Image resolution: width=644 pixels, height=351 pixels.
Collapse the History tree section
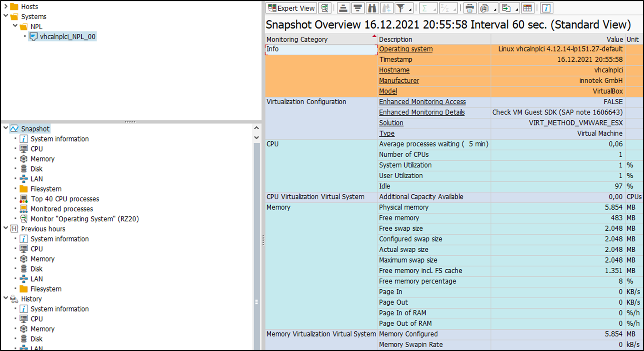coord(6,298)
